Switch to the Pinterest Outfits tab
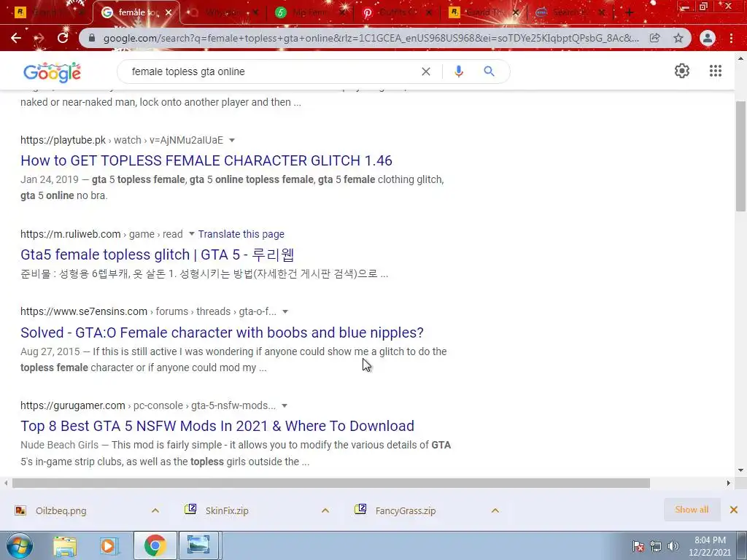 click(x=397, y=13)
